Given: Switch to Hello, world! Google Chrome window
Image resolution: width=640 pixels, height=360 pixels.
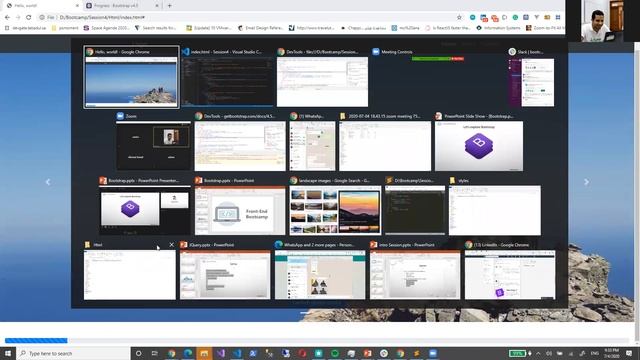Looking at the screenshot, I should tap(131, 77).
